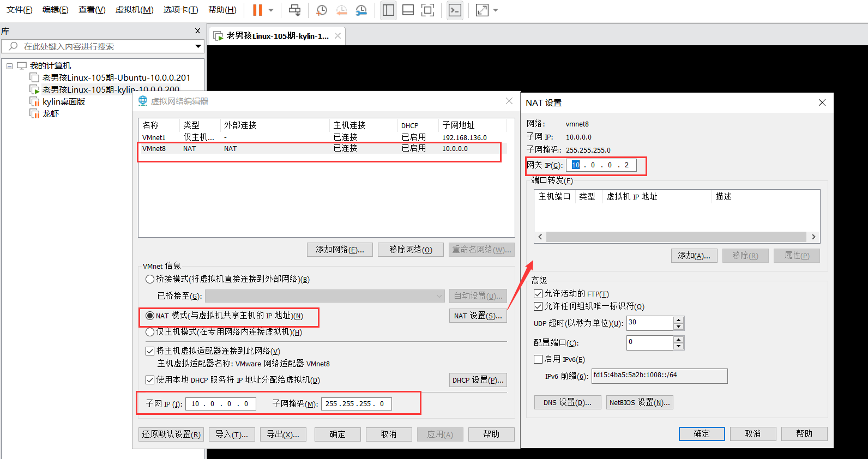Close the 老男孩Linux-105期-kylin tab

point(337,36)
